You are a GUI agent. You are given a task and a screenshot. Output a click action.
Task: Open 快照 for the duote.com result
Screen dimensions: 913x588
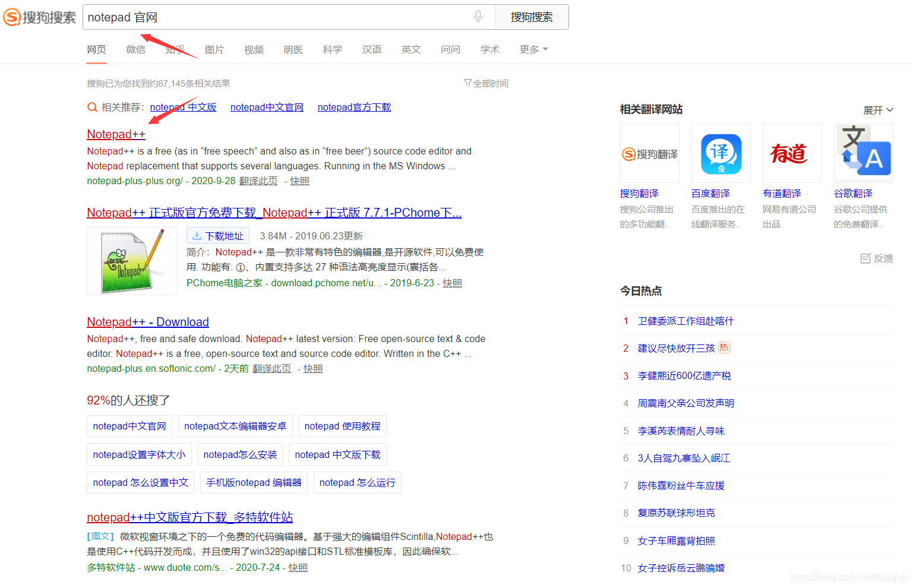coord(298,568)
